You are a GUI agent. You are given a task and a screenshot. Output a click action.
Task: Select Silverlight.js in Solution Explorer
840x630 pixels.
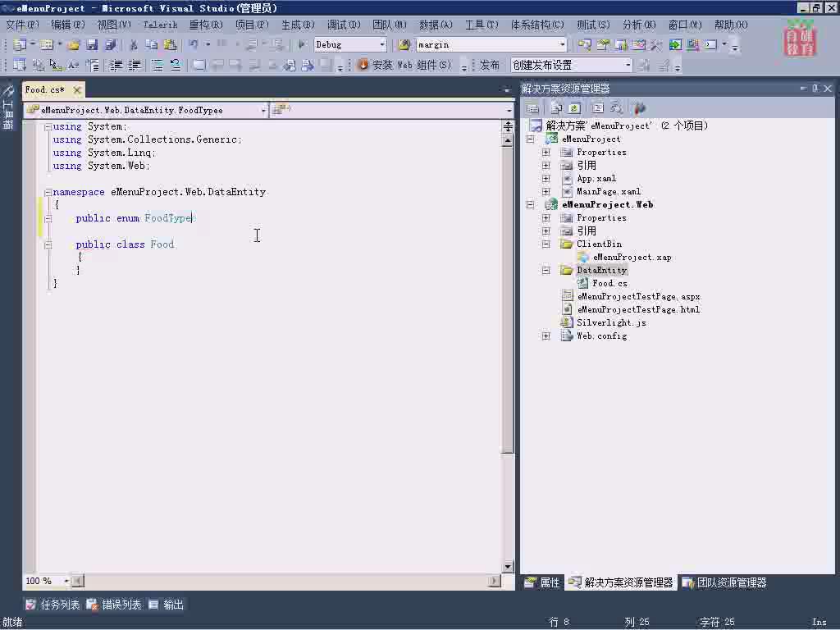611,323
